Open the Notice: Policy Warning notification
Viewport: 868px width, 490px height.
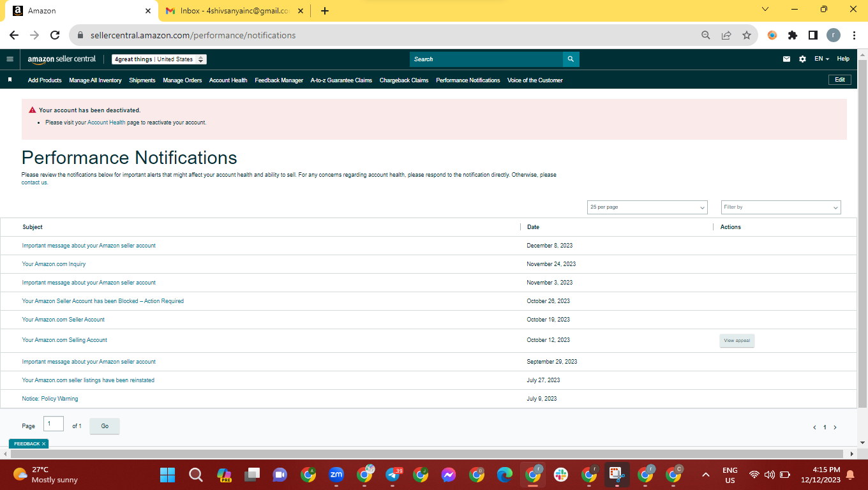50,399
